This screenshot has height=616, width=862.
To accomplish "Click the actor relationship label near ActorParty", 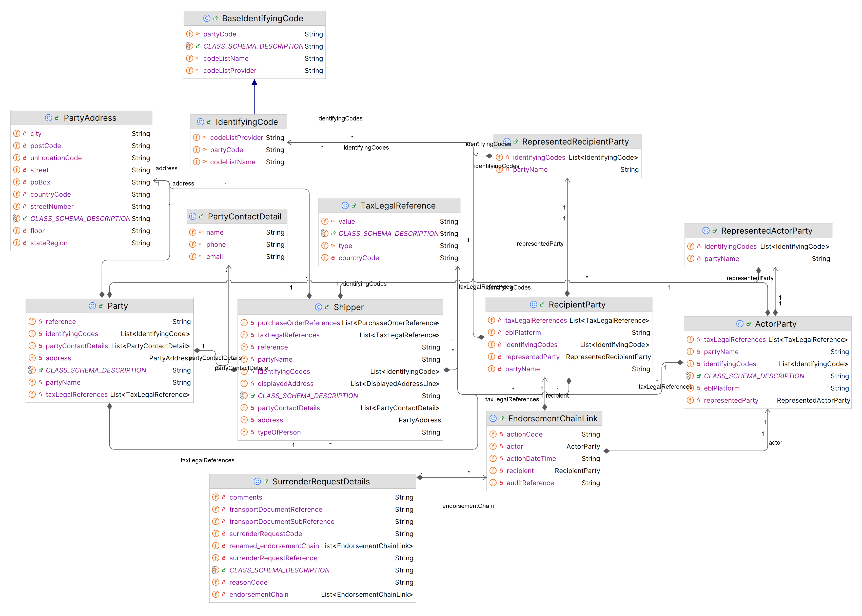I will [x=775, y=443].
